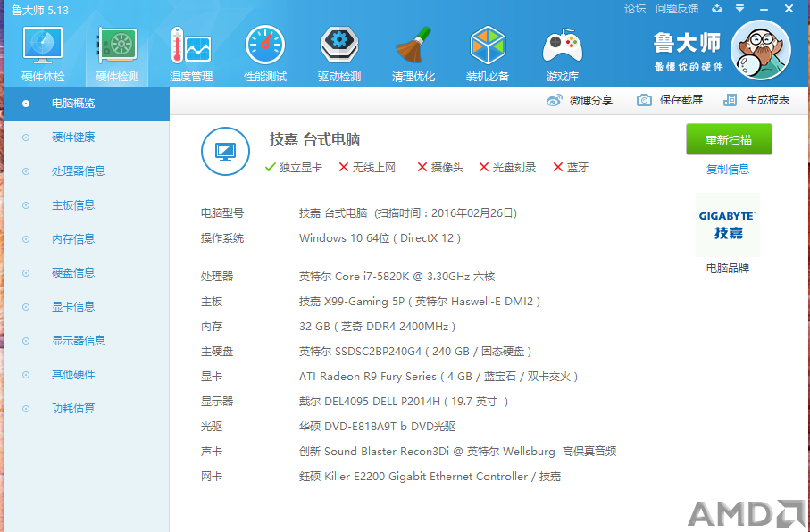Click camera icon for 保存截屏

point(644,100)
